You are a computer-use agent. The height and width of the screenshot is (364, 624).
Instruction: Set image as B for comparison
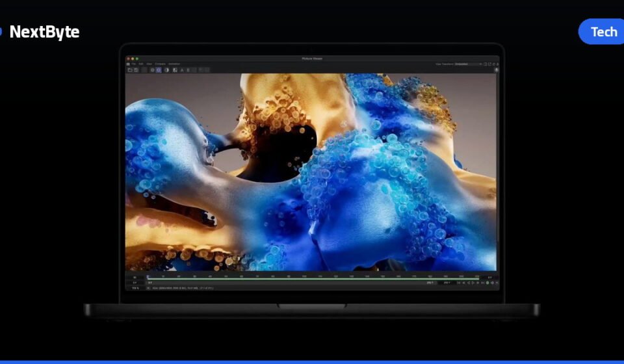pyautogui.click(x=188, y=70)
